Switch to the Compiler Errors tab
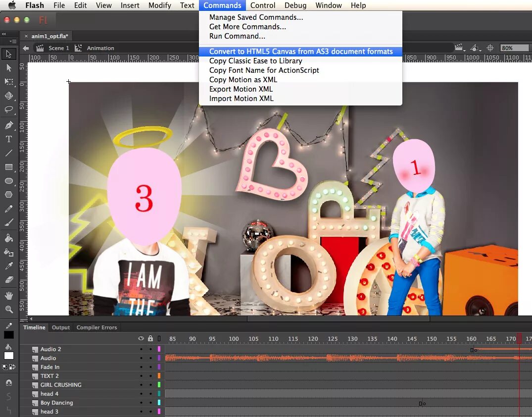 (97, 327)
